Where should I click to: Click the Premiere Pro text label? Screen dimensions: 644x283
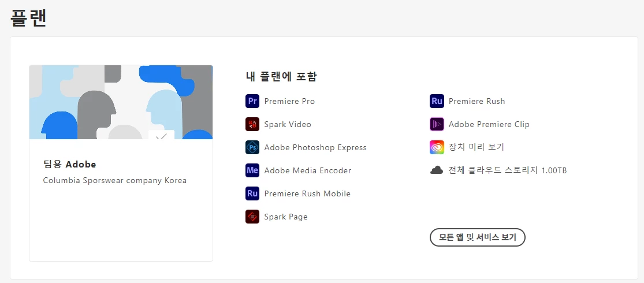click(289, 101)
